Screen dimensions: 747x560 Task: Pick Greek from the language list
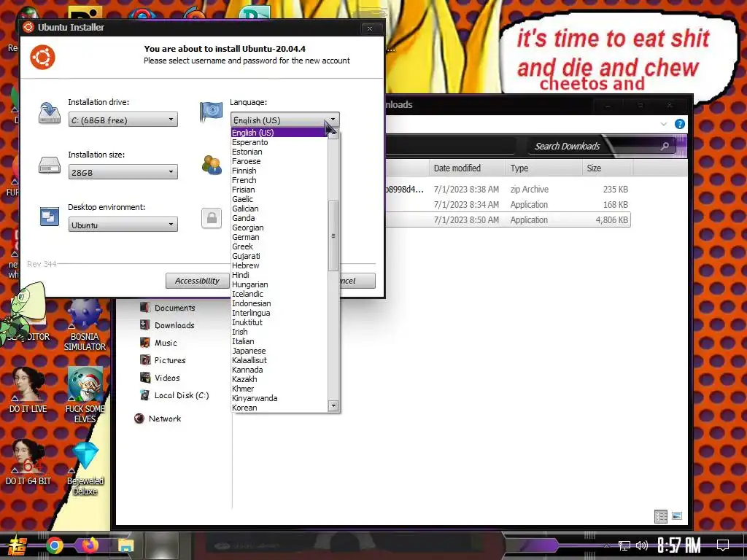click(x=242, y=246)
